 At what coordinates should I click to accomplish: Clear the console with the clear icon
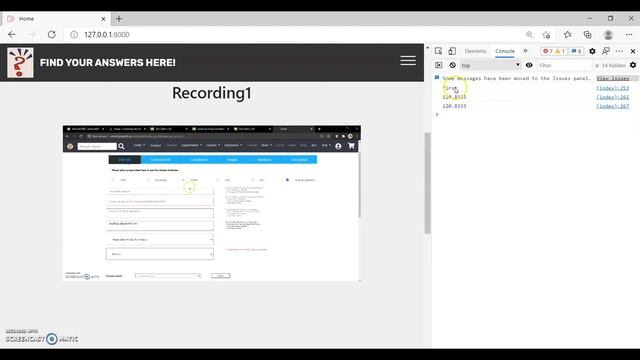click(453, 65)
